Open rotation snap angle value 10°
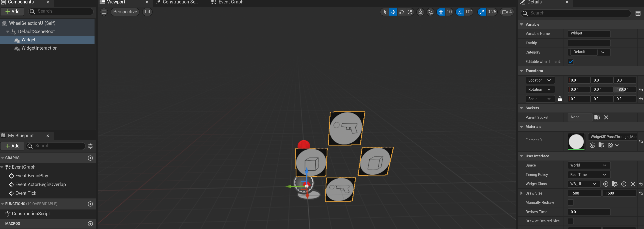Viewport: 644px width, 229px height. pos(468,12)
